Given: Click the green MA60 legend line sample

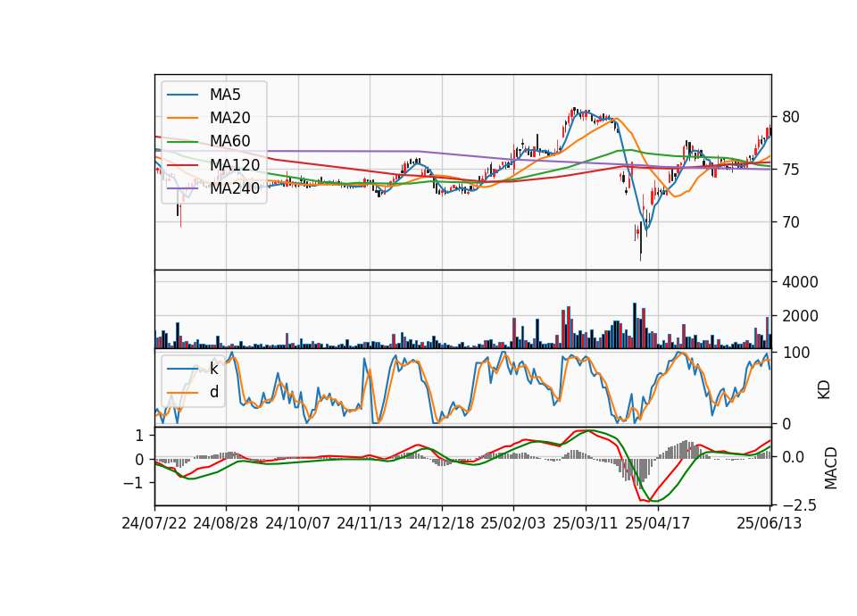Looking at the screenshot, I should [182, 141].
